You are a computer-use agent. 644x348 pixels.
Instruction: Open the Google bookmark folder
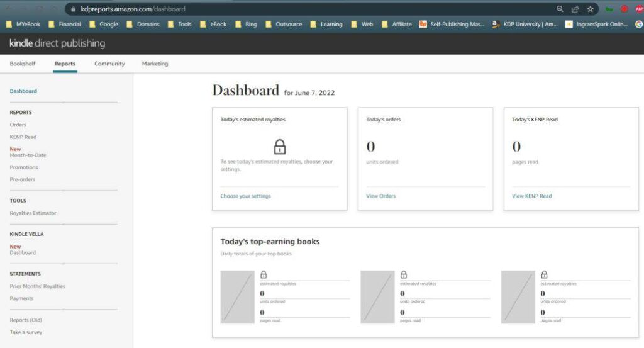(104, 25)
